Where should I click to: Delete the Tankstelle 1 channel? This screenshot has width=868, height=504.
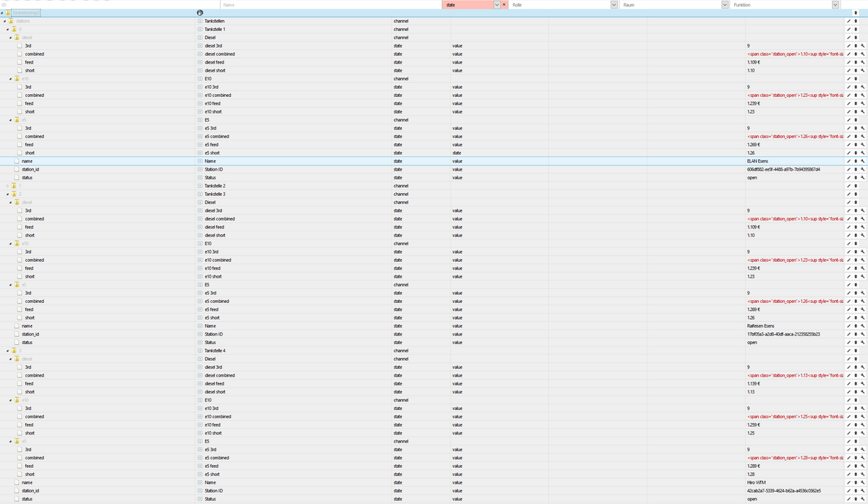[x=856, y=29]
